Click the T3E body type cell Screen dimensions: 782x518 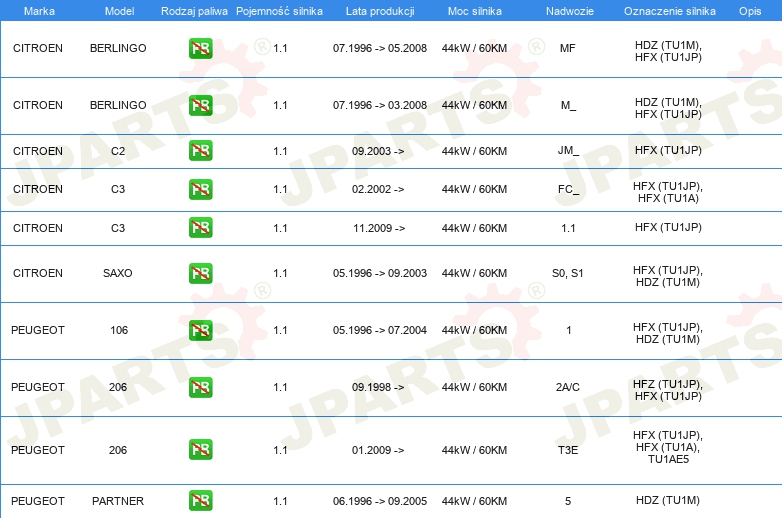point(568,450)
